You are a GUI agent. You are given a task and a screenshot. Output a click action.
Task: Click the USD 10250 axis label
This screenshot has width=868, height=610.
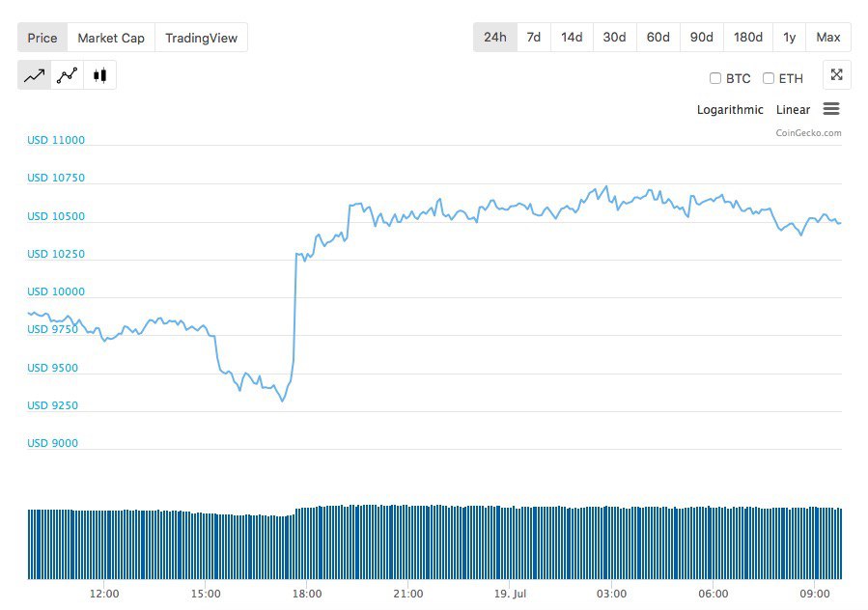[x=56, y=254]
